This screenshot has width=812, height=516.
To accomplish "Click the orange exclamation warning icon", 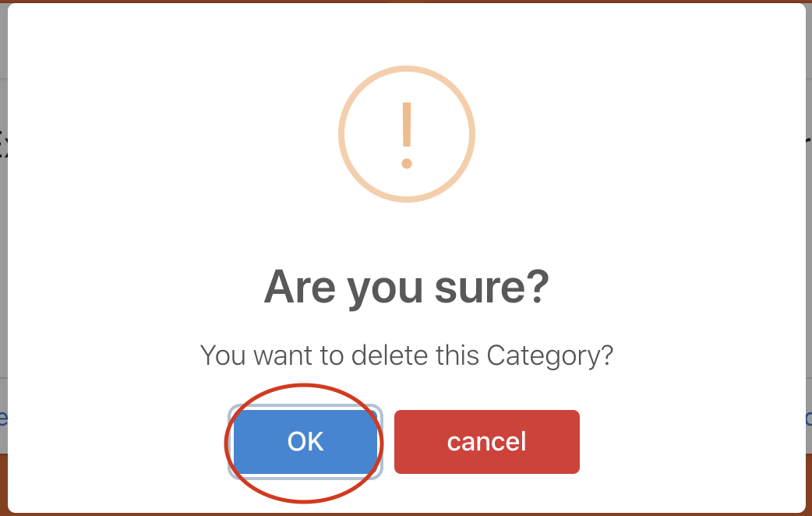I will (406, 135).
